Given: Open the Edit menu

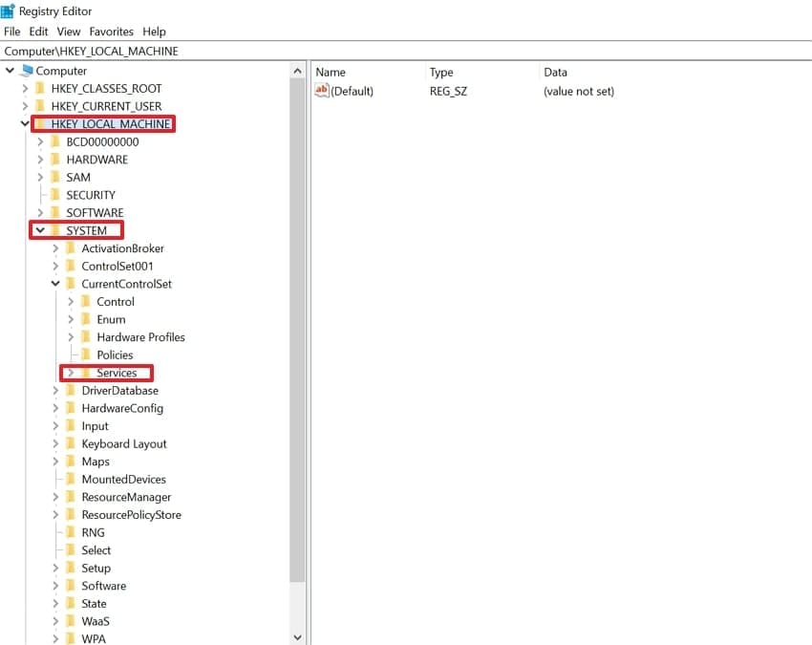Looking at the screenshot, I should point(38,32).
